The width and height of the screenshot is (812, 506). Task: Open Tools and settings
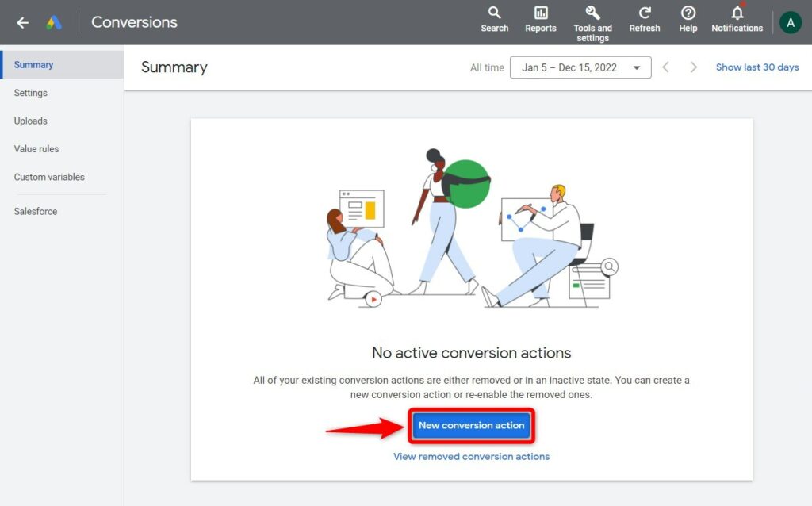(592, 24)
